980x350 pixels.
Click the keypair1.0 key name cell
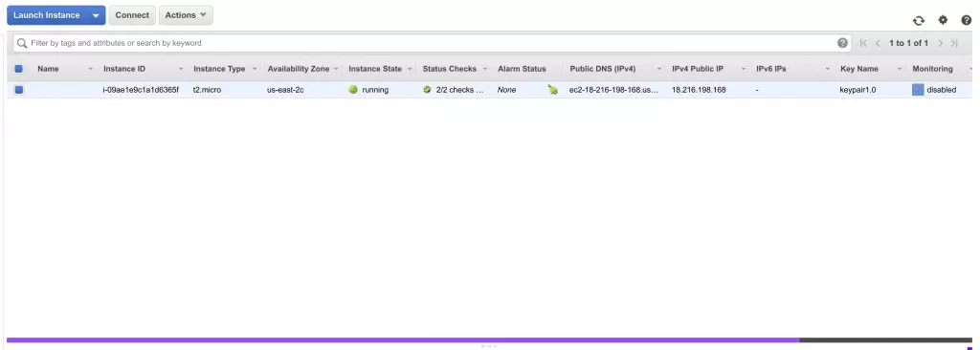[x=857, y=90]
